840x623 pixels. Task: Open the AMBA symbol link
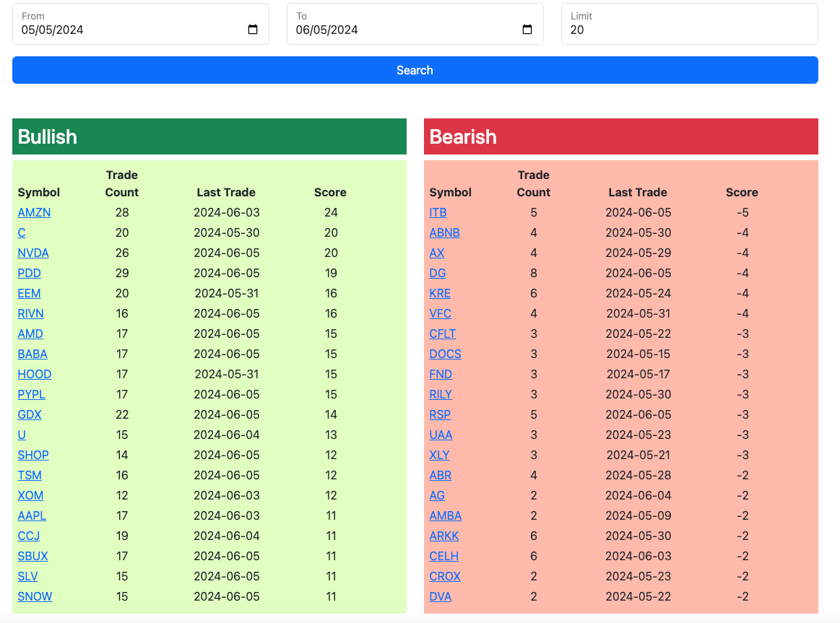445,516
